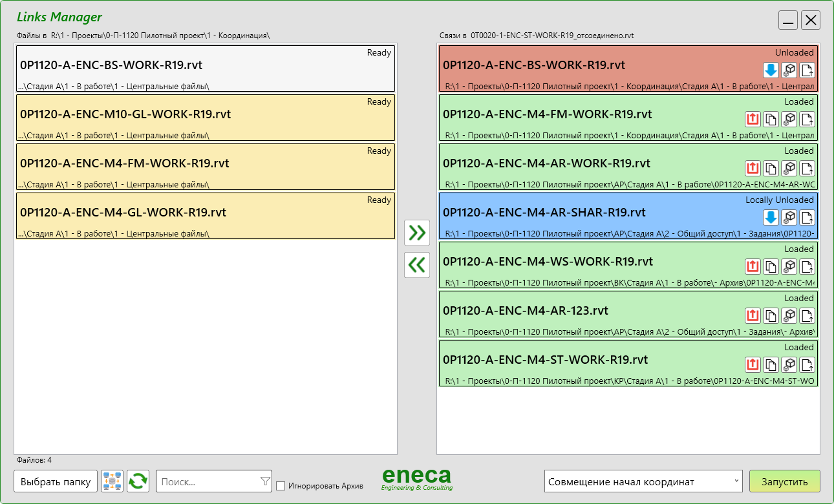
Task: Click the double right arrow add-links button
Action: tap(417, 233)
